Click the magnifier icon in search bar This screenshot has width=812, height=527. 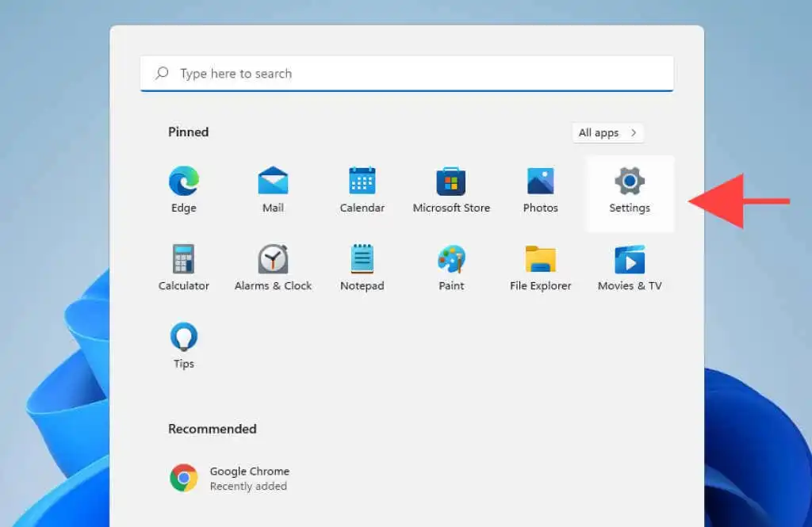click(162, 74)
